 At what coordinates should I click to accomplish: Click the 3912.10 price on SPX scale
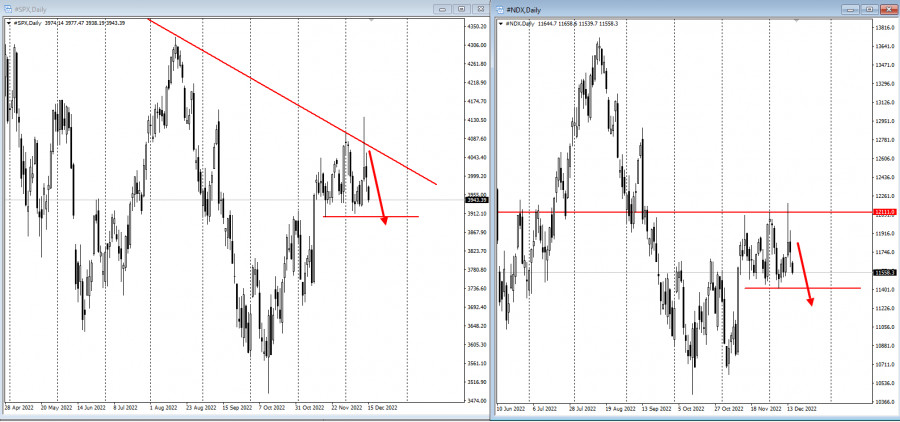[x=478, y=214]
